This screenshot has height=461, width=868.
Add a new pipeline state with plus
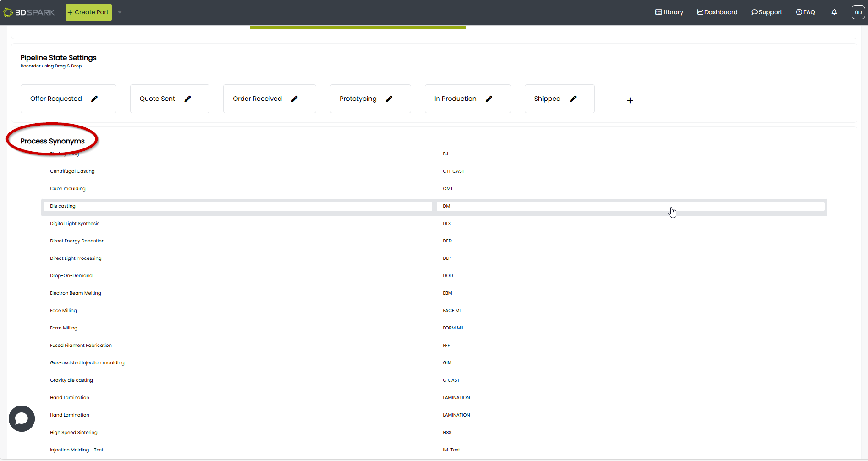click(x=630, y=100)
